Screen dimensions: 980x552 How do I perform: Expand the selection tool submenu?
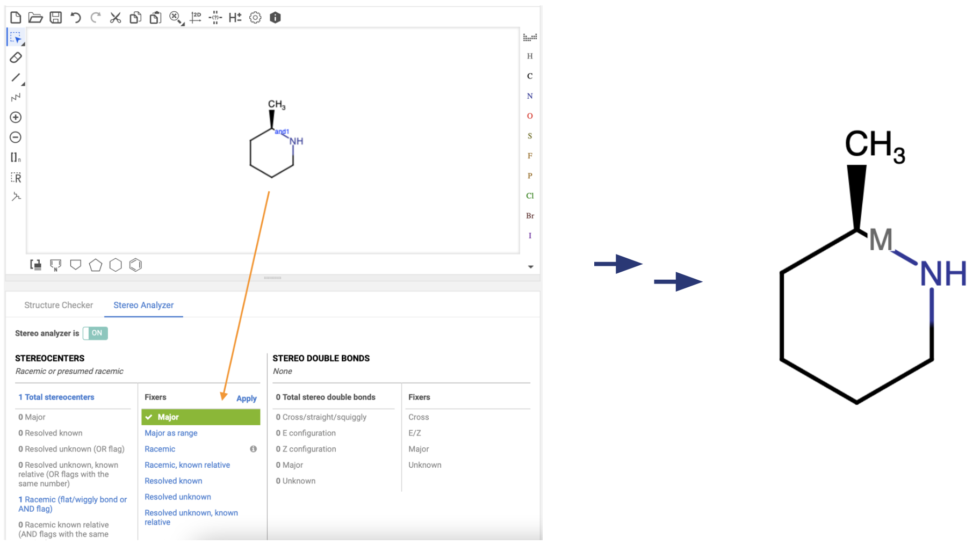pos(23,44)
